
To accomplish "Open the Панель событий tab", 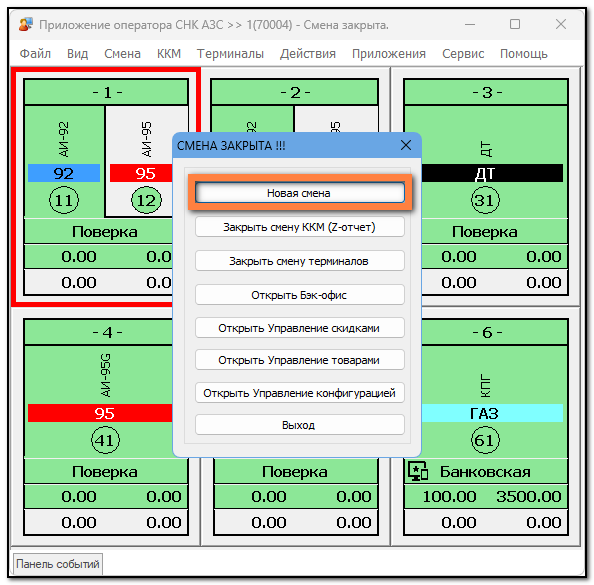I will click(58, 564).
